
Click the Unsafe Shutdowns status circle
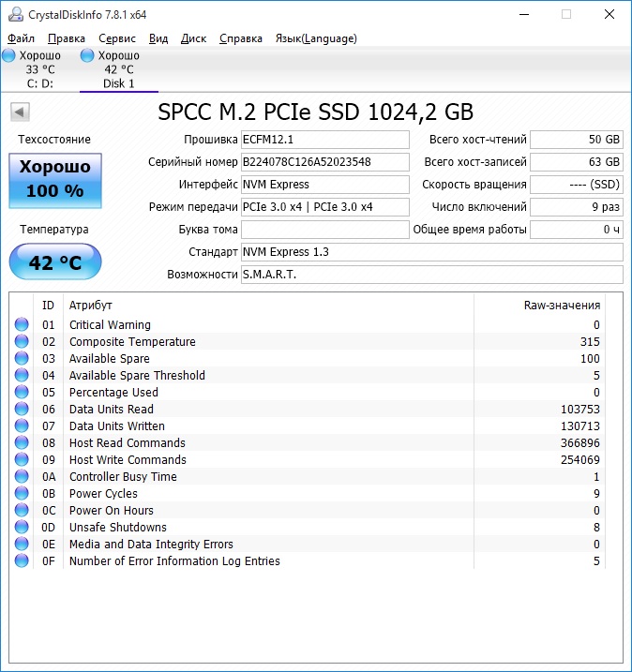click(22, 527)
